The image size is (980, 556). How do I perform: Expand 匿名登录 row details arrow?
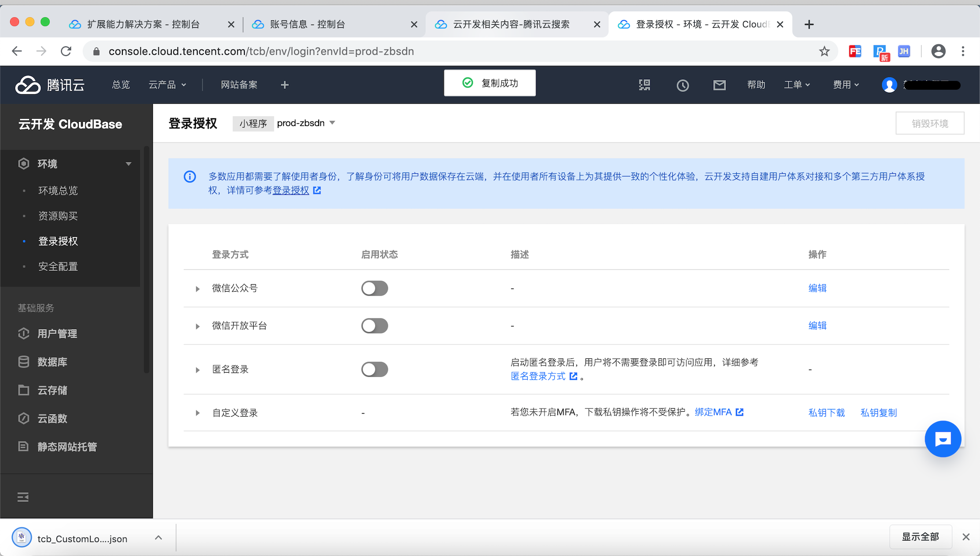tap(197, 369)
